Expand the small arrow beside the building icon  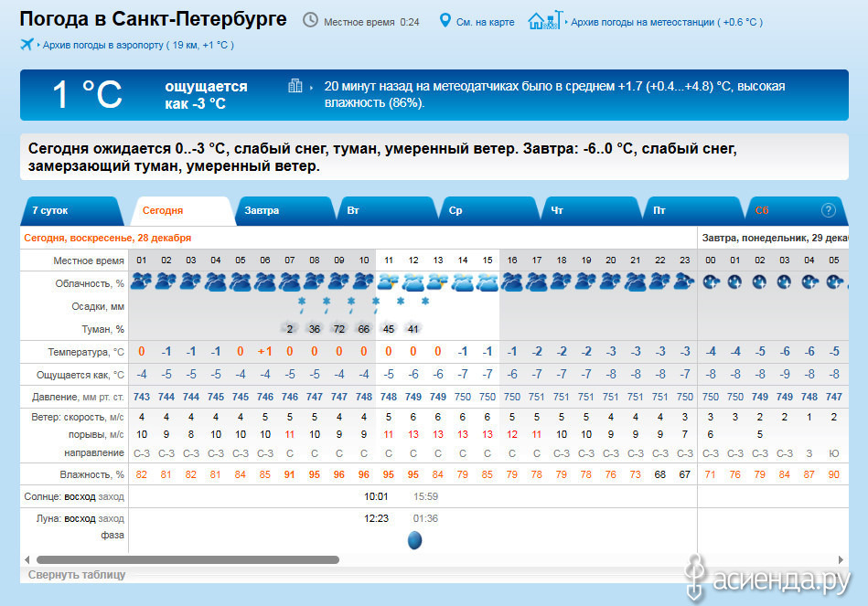coord(313,86)
